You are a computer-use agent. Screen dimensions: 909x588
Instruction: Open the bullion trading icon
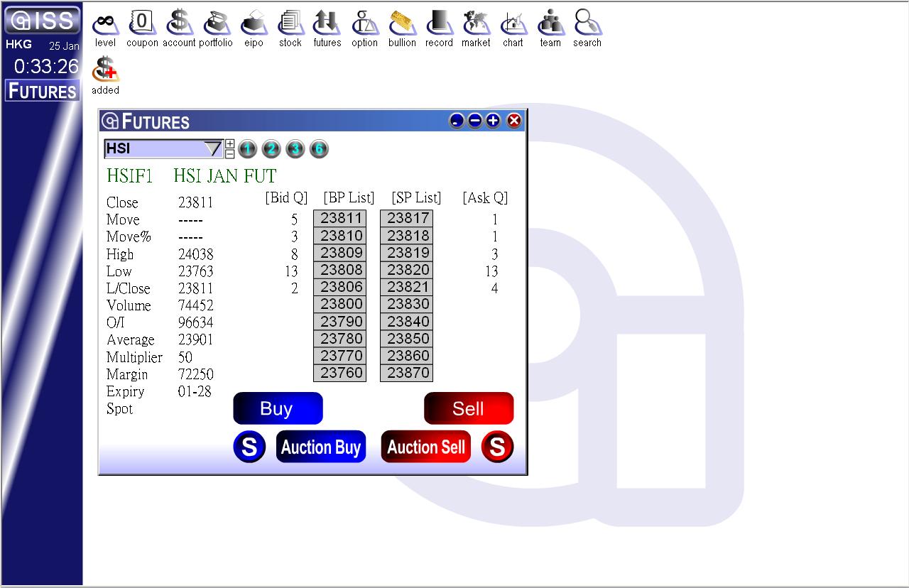click(x=402, y=28)
